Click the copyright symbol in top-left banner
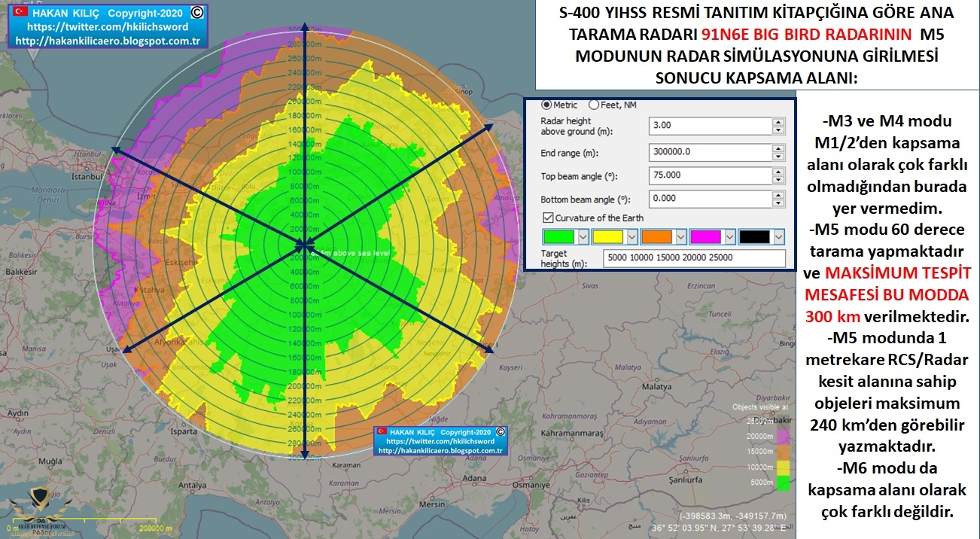Viewport: 980px width, 539px height. pyautogui.click(x=196, y=13)
